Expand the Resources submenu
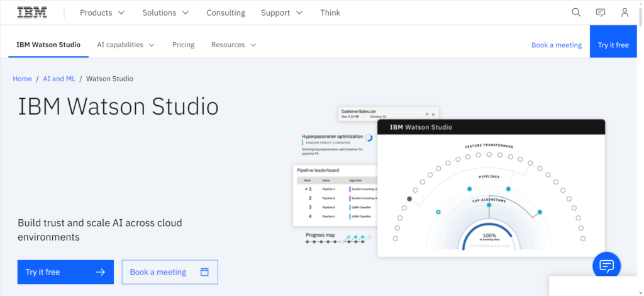The height and width of the screenshot is (296, 644). pyautogui.click(x=233, y=45)
